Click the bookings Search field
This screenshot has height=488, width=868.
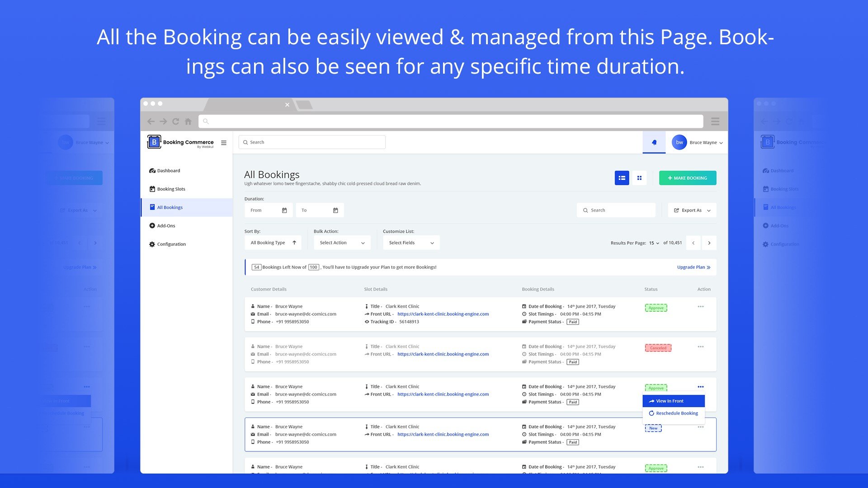pyautogui.click(x=616, y=210)
